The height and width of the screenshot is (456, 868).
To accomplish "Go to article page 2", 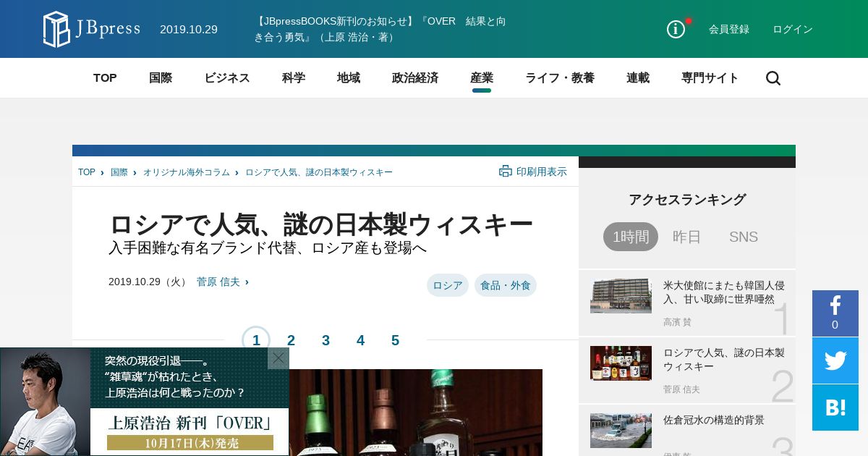I will (291, 340).
